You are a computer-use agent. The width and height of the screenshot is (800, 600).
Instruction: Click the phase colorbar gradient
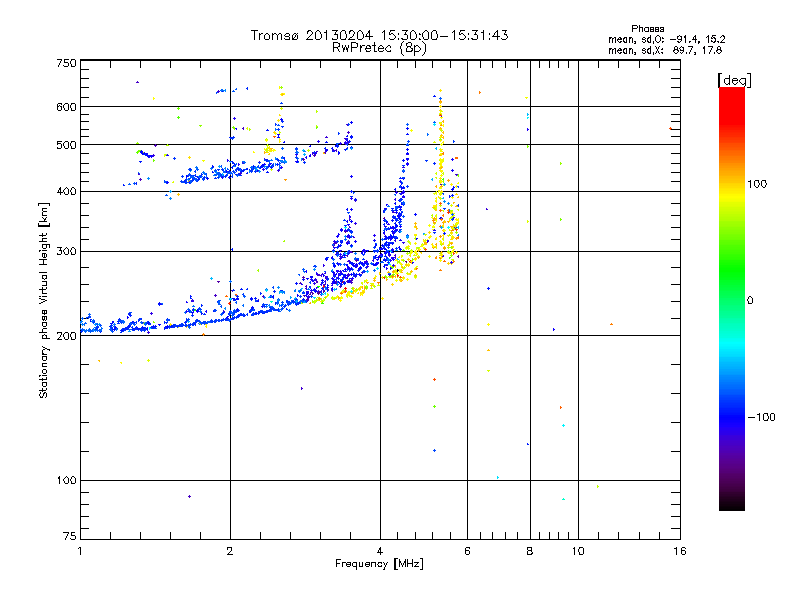point(732,299)
